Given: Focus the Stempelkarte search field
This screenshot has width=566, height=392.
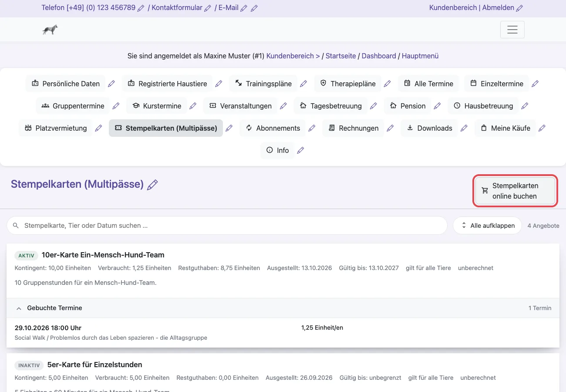Looking at the screenshot, I should 227,226.
